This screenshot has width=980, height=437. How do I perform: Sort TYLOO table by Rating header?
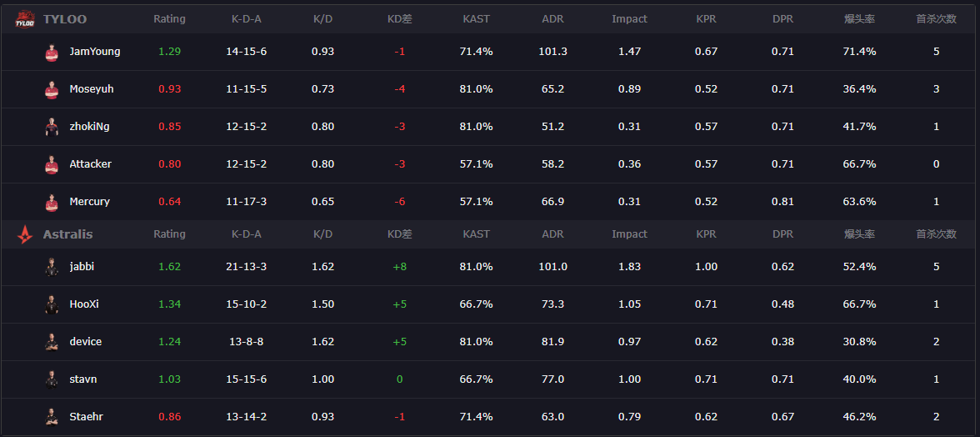(170, 19)
